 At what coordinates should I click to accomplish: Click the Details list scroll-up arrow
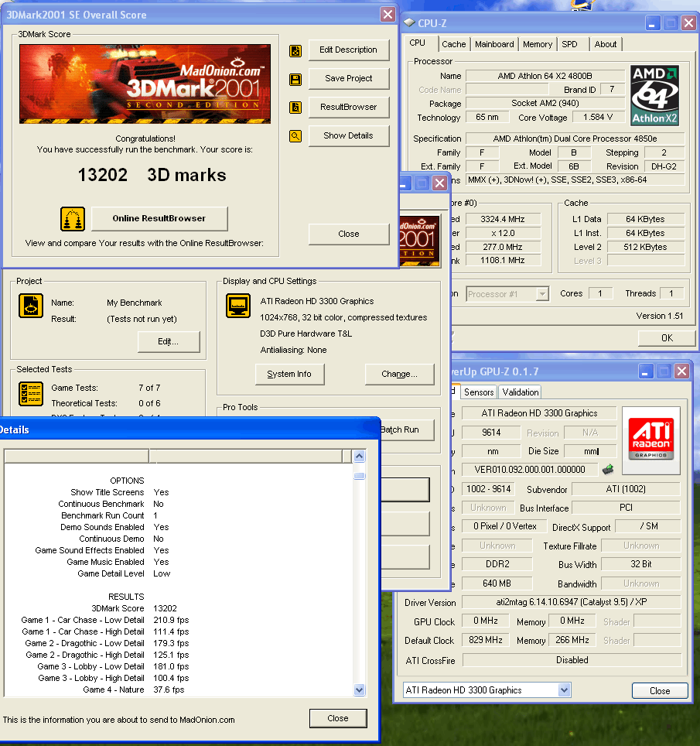[360, 457]
